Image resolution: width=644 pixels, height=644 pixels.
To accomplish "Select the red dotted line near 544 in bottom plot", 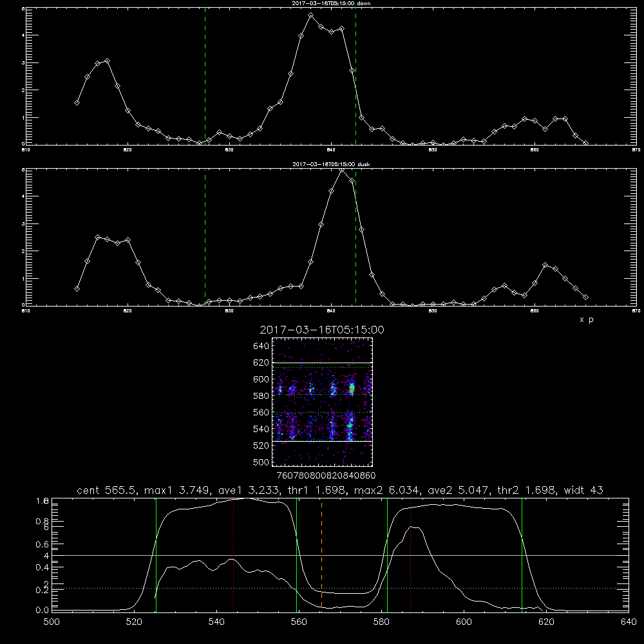I will click(x=233, y=554).
